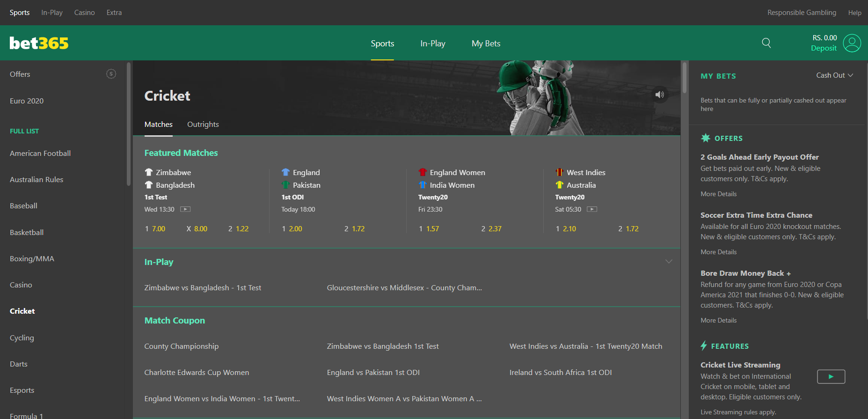Select Australian Rules in sidebar
This screenshot has width=868, height=419.
36,180
